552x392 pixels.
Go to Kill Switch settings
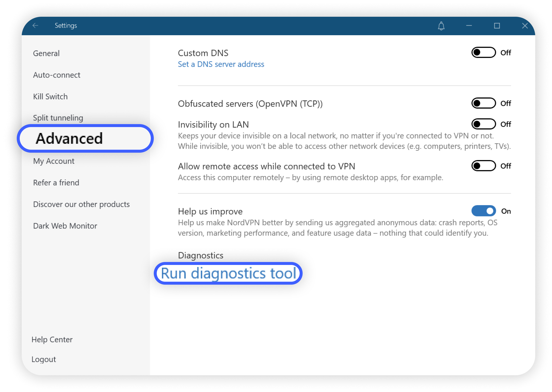tap(50, 97)
